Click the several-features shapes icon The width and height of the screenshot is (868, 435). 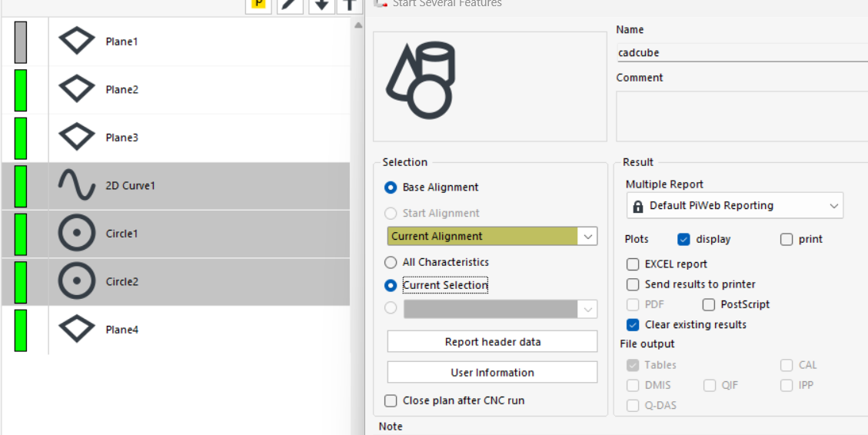coord(421,81)
